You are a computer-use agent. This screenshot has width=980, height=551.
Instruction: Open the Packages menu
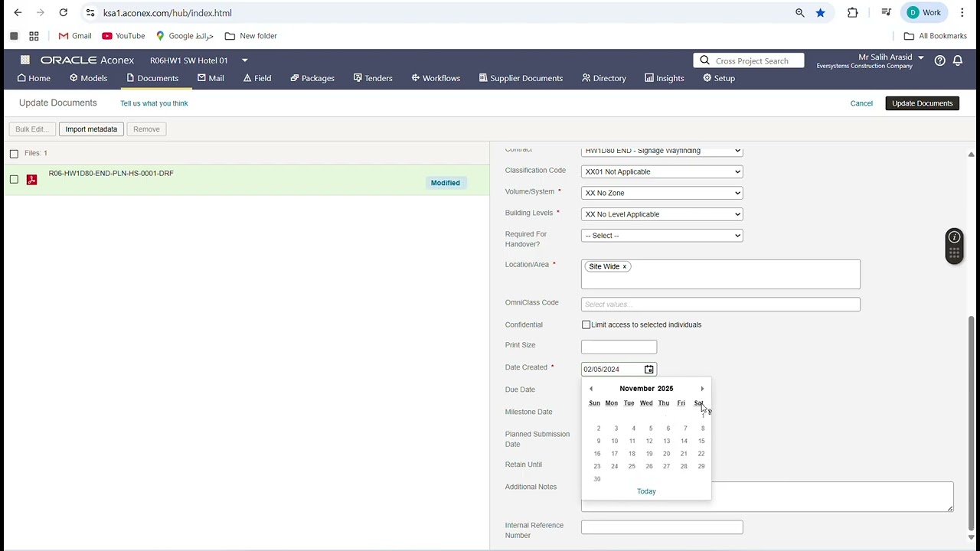(312, 78)
